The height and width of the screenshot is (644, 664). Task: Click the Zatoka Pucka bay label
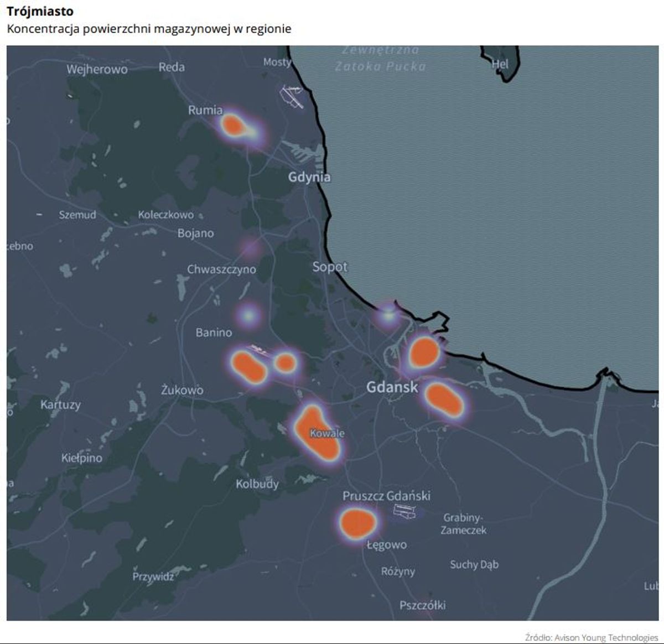click(x=380, y=66)
